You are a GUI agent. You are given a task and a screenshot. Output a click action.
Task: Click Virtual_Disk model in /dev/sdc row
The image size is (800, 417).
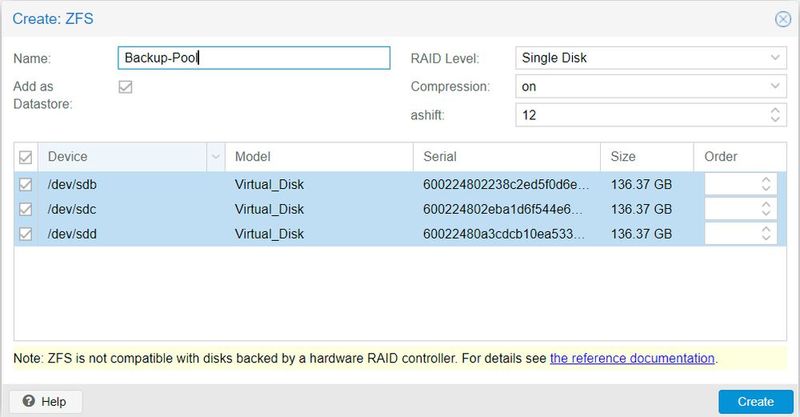269,209
